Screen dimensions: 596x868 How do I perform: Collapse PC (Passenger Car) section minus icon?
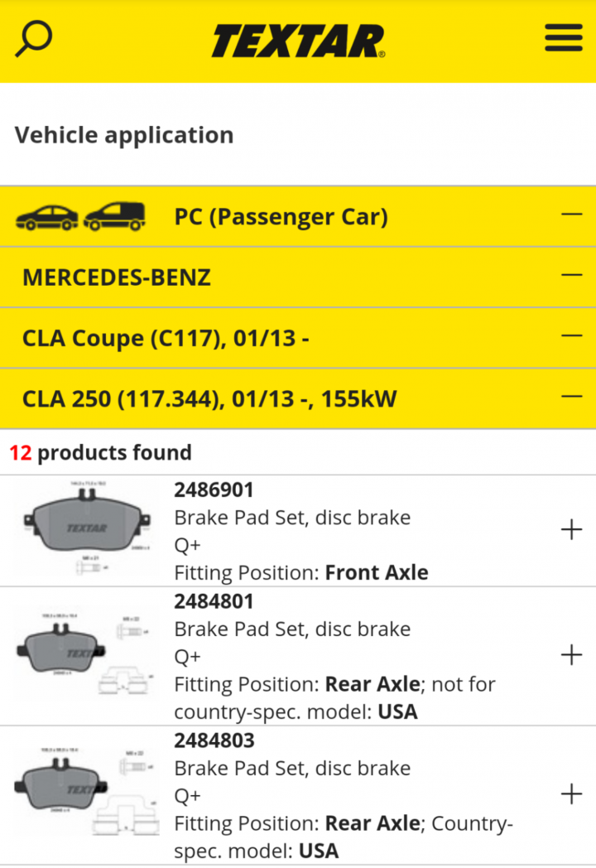coord(572,215)
